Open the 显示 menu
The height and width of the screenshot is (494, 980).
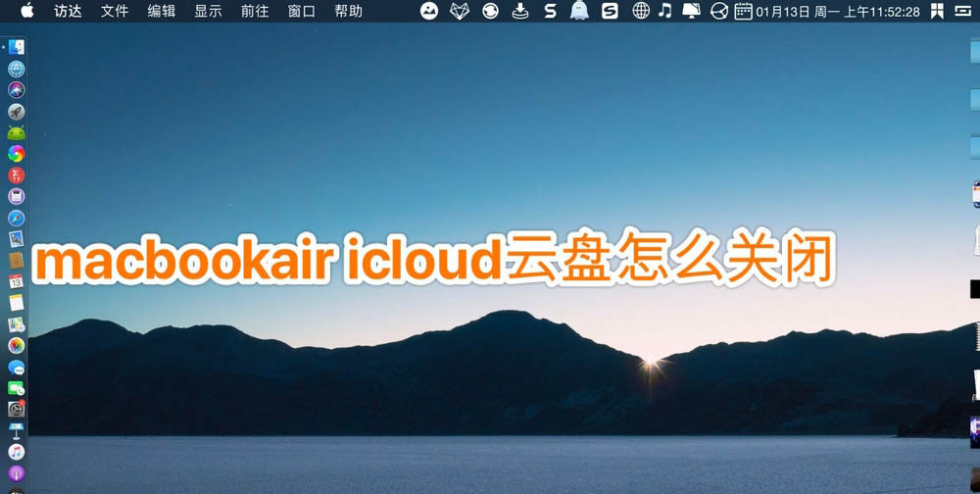[208, 11]
